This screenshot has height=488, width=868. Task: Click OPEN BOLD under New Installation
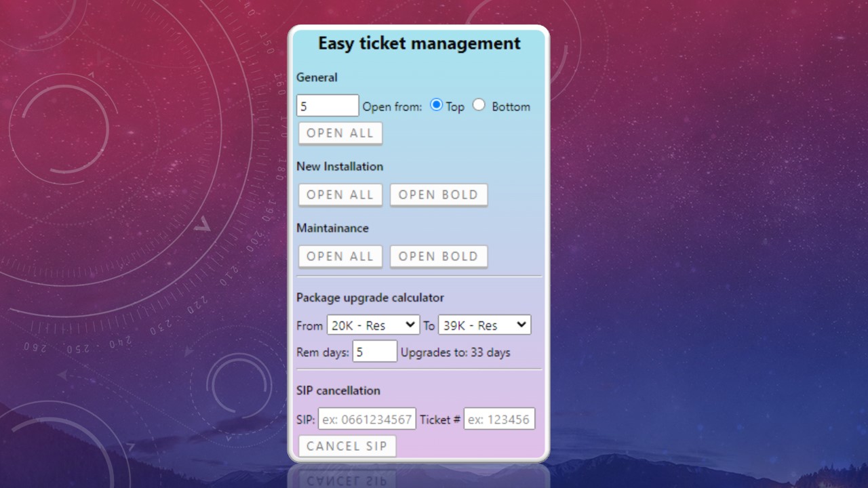click(439, 195)
